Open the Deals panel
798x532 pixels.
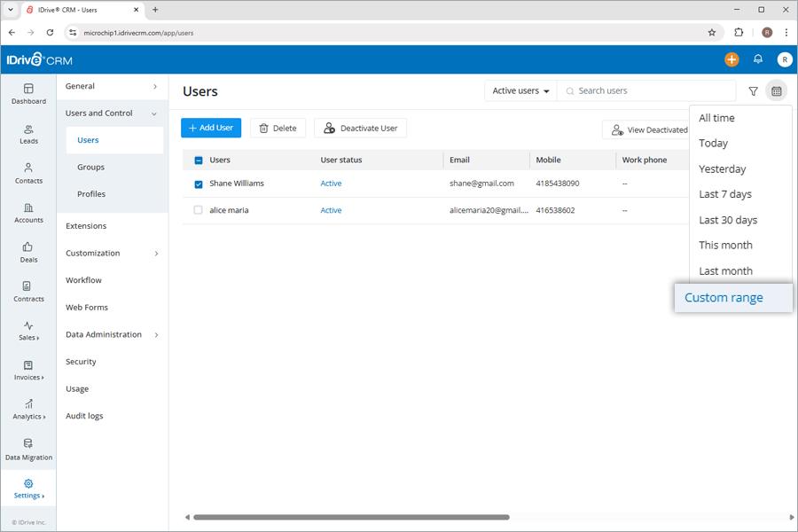[28, 254]
